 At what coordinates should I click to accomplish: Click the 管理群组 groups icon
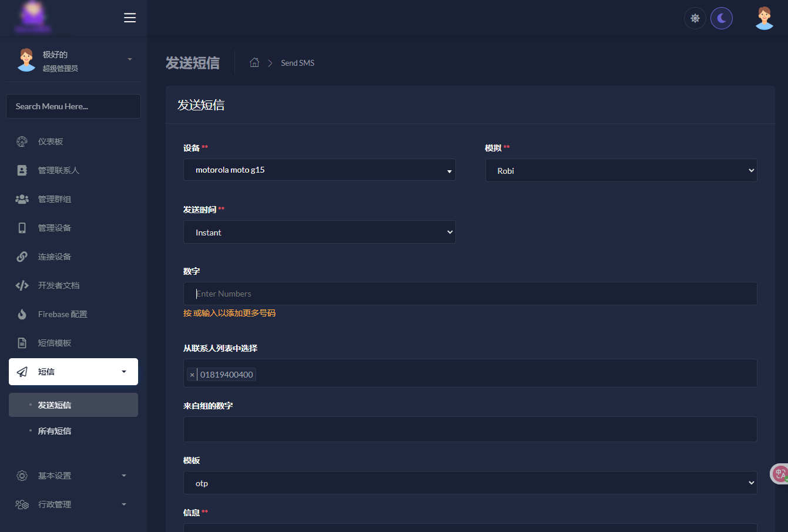point(22,199)
